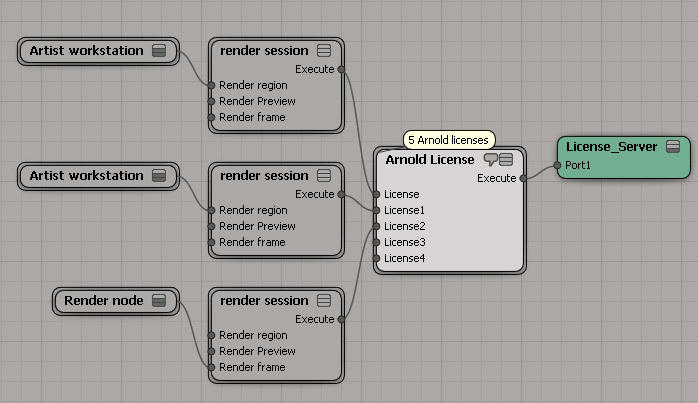Click the Execute output dot on Arnold License
The height and width of the screenshot is (403, 698).
(522, 178)
